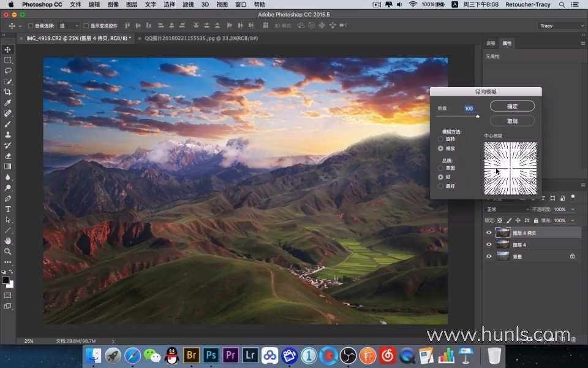This screenshot has height=368, width=588.
Task: Select the Gradient tool
Action: 8,166
